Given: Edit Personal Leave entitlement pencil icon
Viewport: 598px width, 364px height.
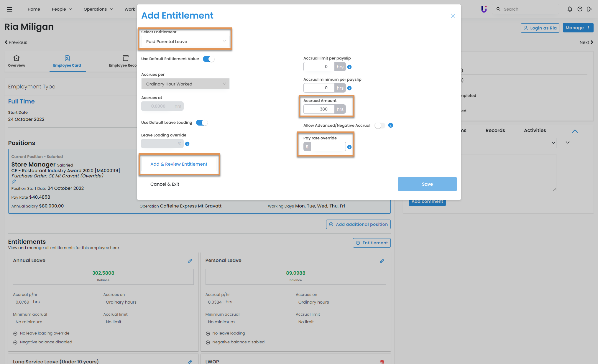Looking at the screenshot, I should point(382,261).
